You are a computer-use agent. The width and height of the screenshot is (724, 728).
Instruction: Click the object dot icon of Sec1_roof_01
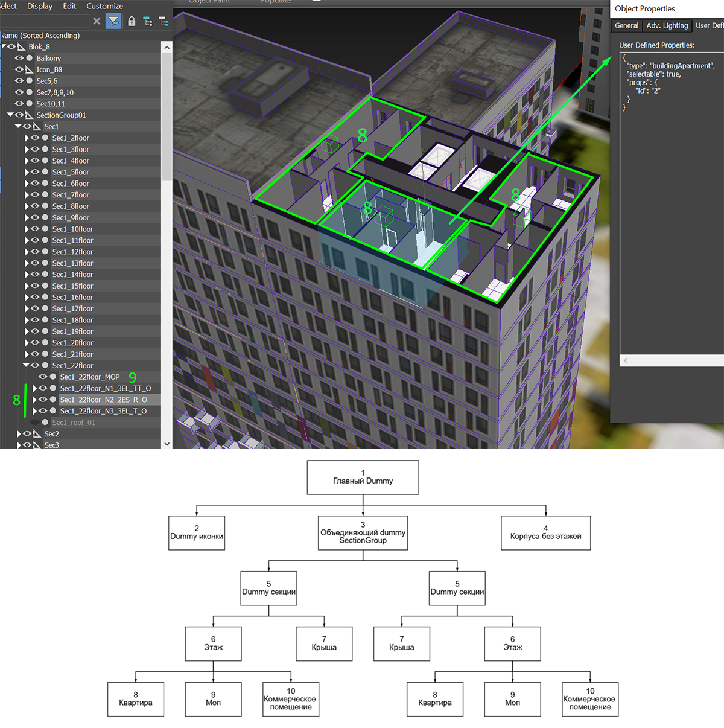45,423
